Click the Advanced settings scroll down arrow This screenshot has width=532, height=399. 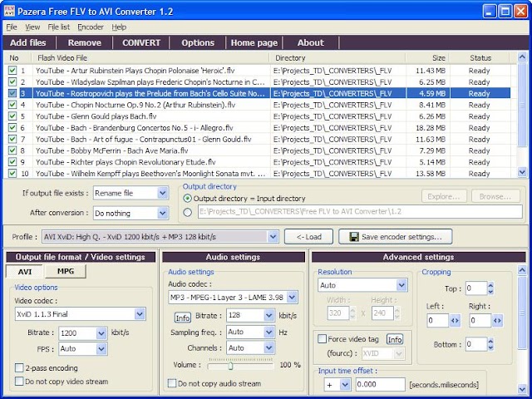(522, 388)
